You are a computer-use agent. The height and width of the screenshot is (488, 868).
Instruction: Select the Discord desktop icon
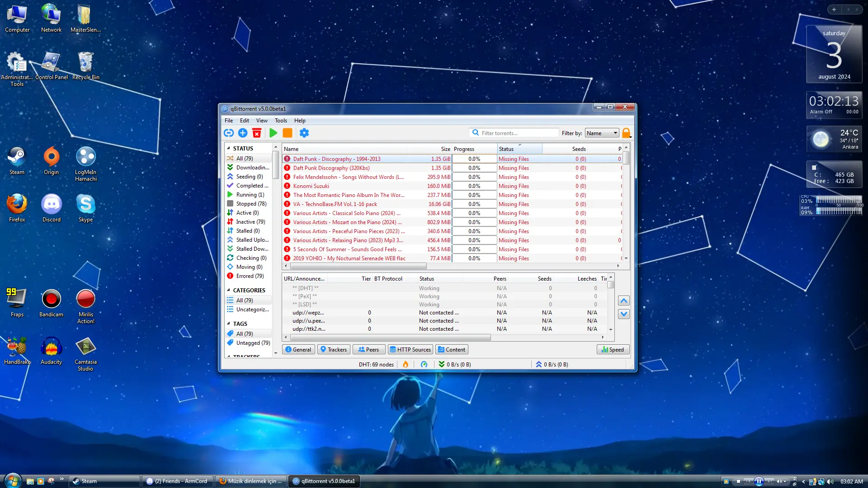point(52,208)
